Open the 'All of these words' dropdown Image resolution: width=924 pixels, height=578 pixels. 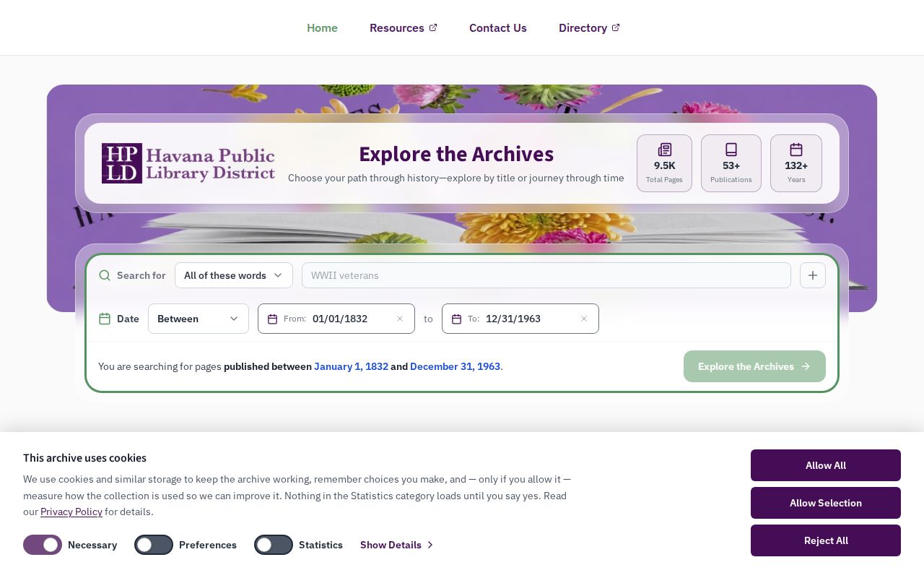(x=234, y=275)
